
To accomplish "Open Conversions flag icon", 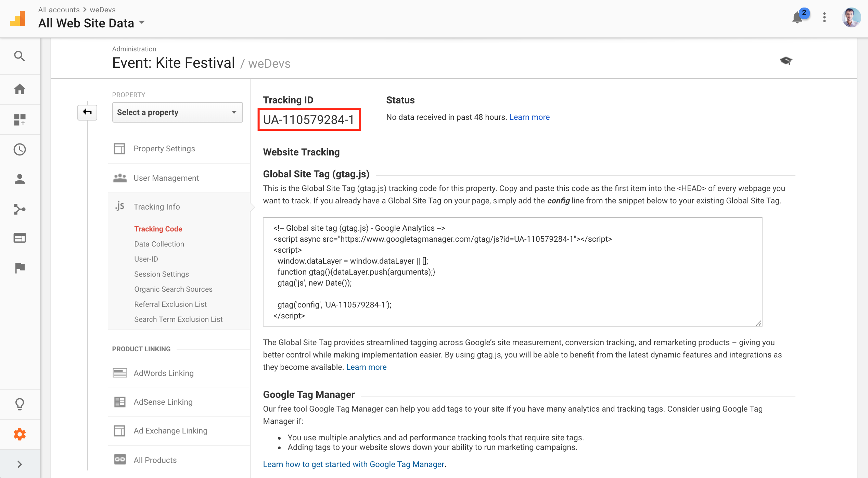I will 20,268.
